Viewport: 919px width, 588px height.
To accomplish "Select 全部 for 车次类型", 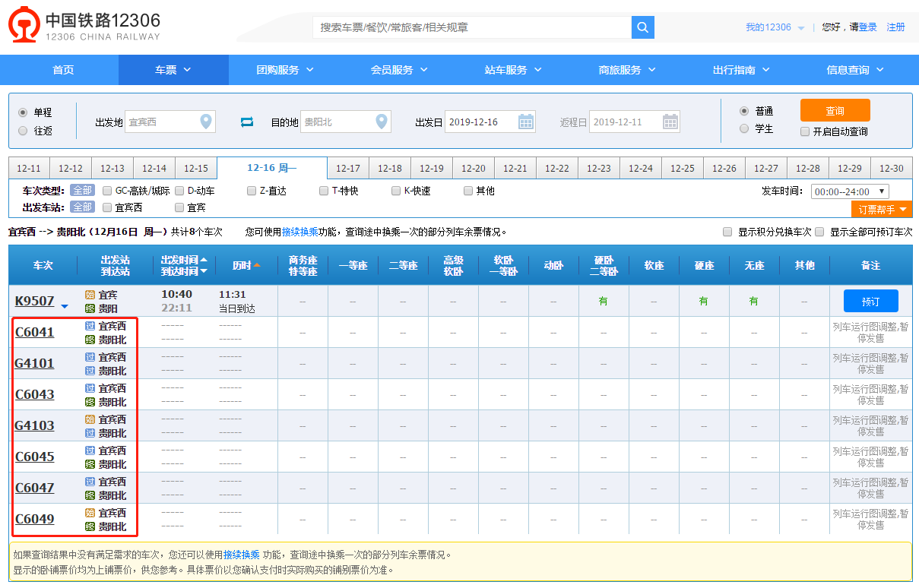I will pyautogui.click(x=83, y=191).
